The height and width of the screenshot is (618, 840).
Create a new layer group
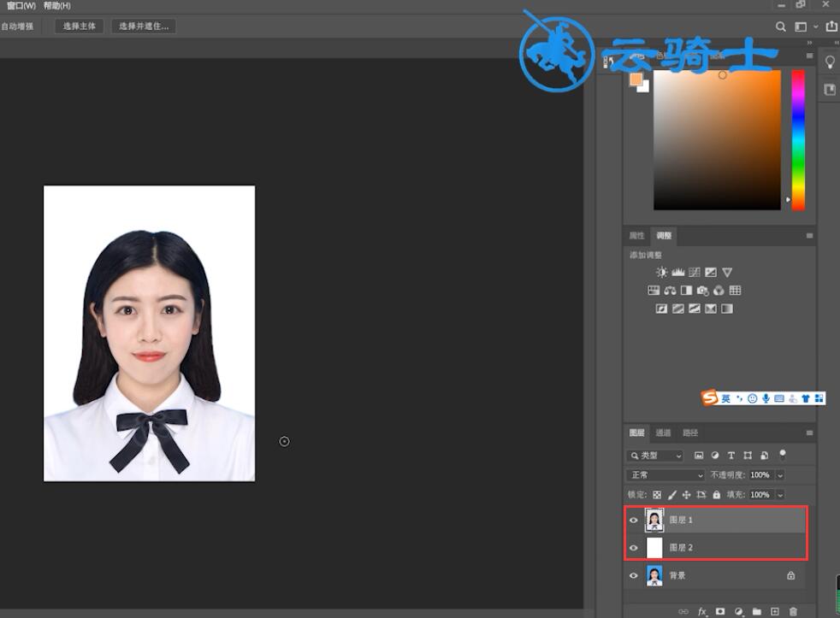tap(757, 611)
